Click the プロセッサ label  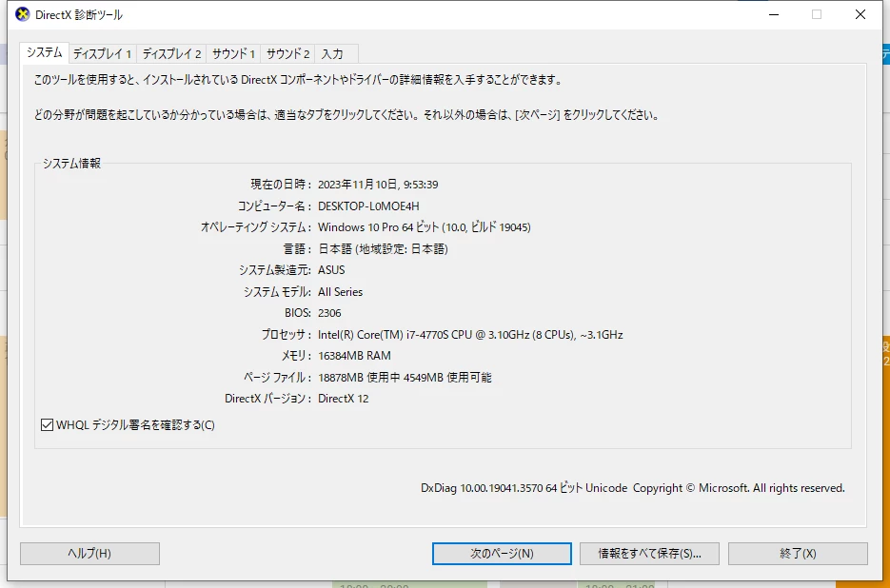click(287, 335)
